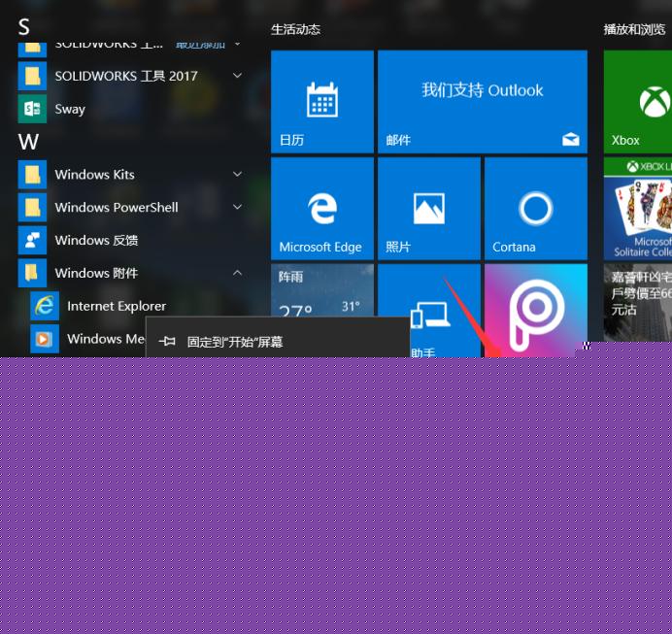Open the Cortana tile

[536, 208]
